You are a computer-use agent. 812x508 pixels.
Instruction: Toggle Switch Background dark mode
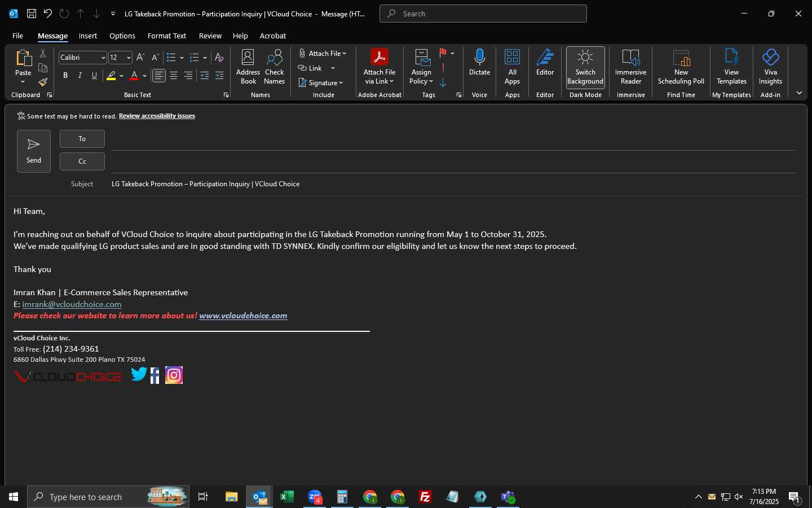(585, 67)
